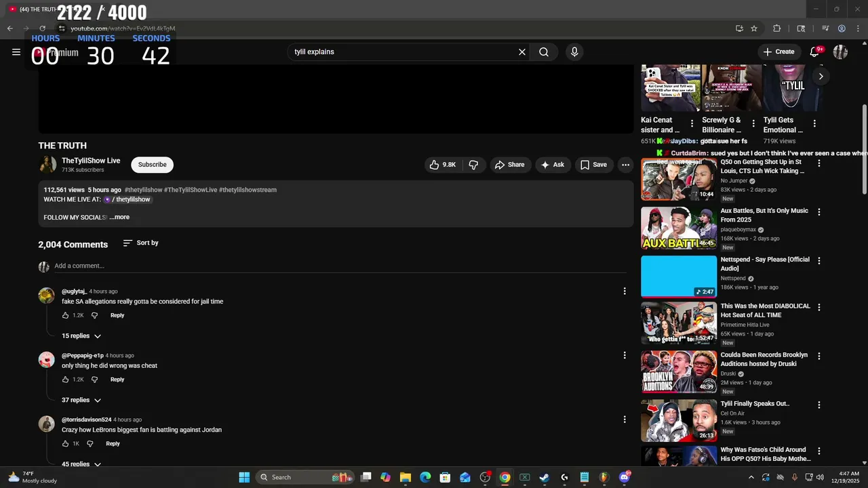Open options menu for @uglytaj_ comment
This screenshot has height=488, width=868.
[625, 291]
